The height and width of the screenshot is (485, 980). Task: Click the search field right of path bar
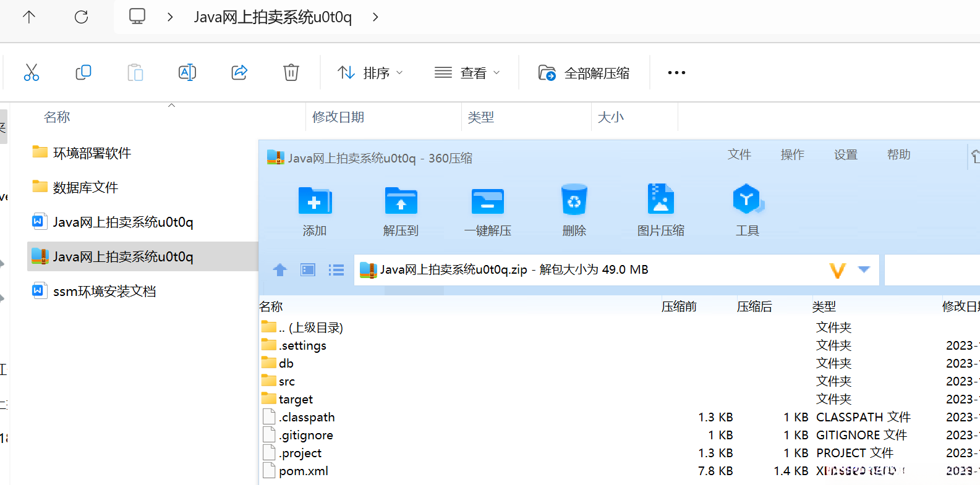(932, 270)
